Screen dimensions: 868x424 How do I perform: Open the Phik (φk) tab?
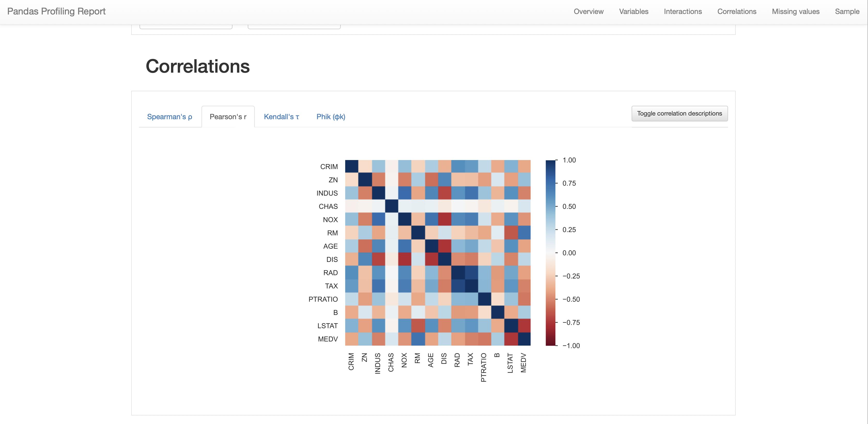click(x=331, y=117)
